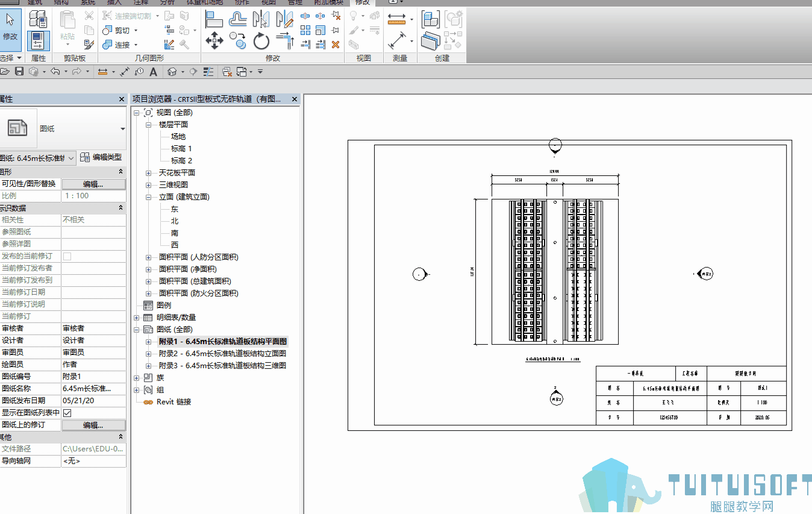Screen dimensions: 812x514
Task: Select the Align tool
Action: tap(214, 19)
